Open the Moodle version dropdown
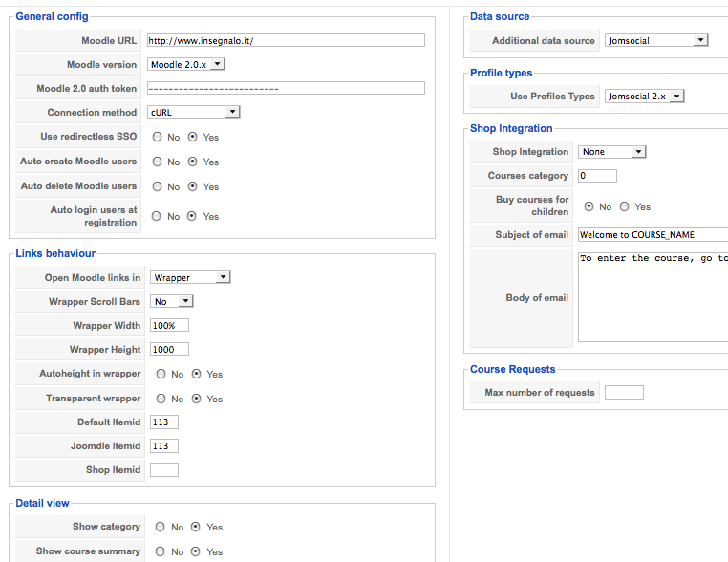The height and width of the screenshot is (562, 728). tap(186, 64)
